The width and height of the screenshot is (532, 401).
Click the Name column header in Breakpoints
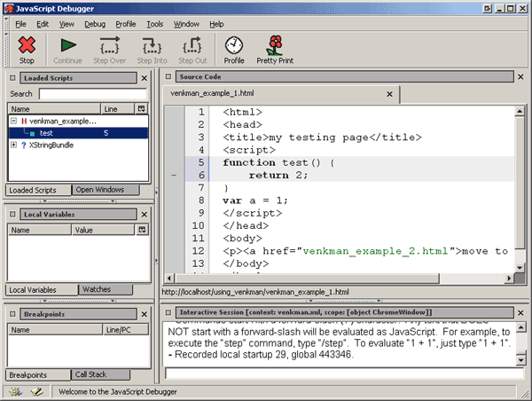[x=55, y=330]
